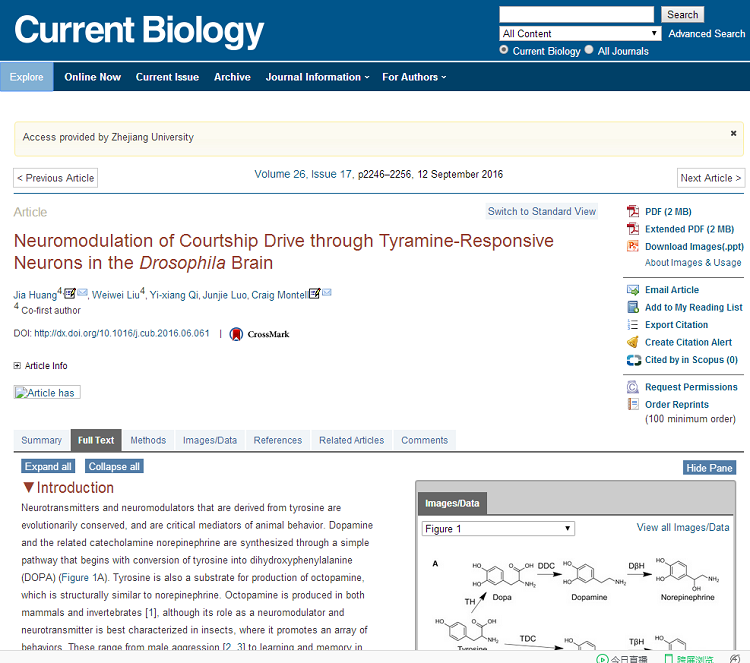
Task: Switch to the Methods tab
Action: (148, 440)
